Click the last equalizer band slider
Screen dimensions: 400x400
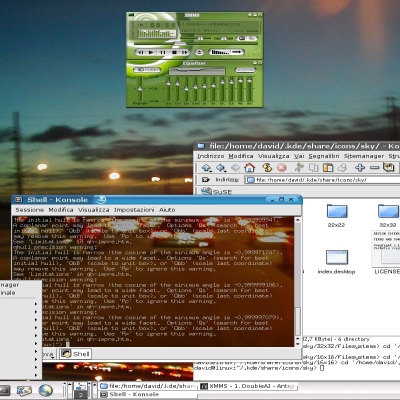[x=249, y=89]
